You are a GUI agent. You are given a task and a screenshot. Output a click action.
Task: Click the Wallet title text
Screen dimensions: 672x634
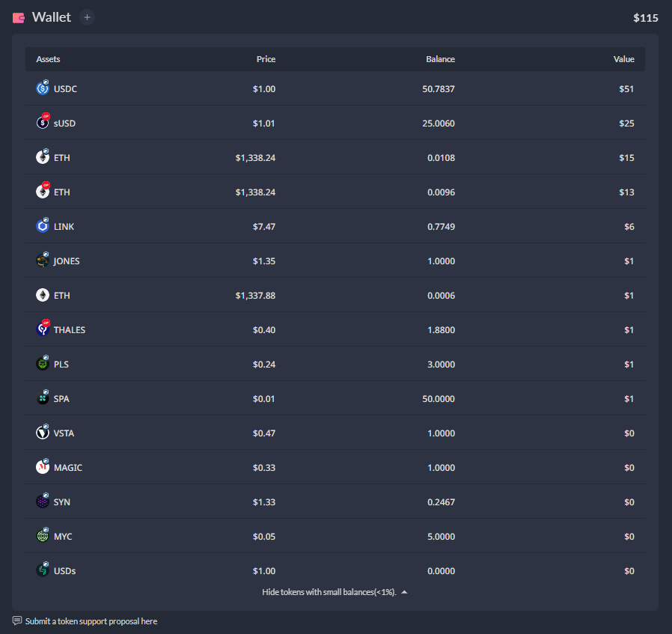tap(52, 17)
